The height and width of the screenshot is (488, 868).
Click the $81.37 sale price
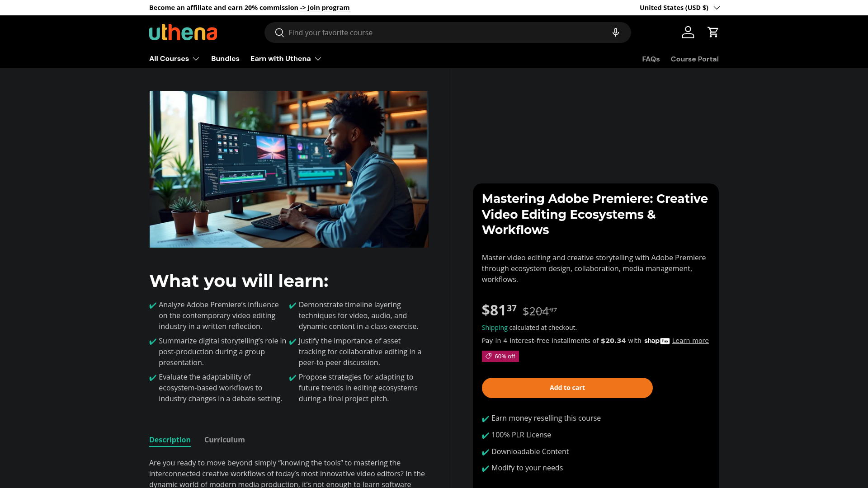coord(499,310)
